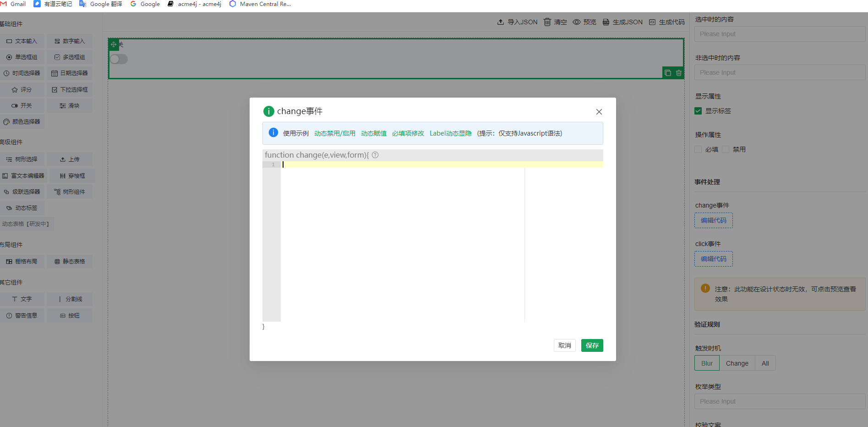Image resolution: width=868 pixels, height=427 pixels.
Task: Add the 级联选择器 cascader component
Action: 22,192
